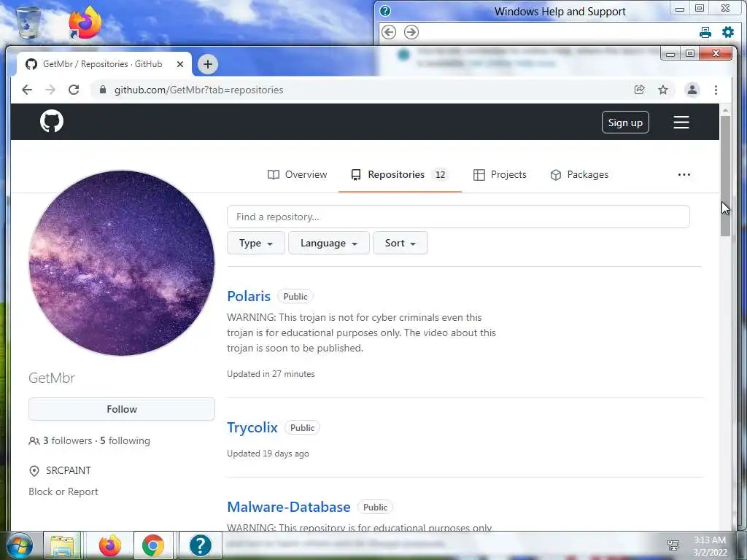The width and height of the screenshot is (747, 560).
Task: Open Chrome's three-dot menu
Action: click(x=716, y=90)
